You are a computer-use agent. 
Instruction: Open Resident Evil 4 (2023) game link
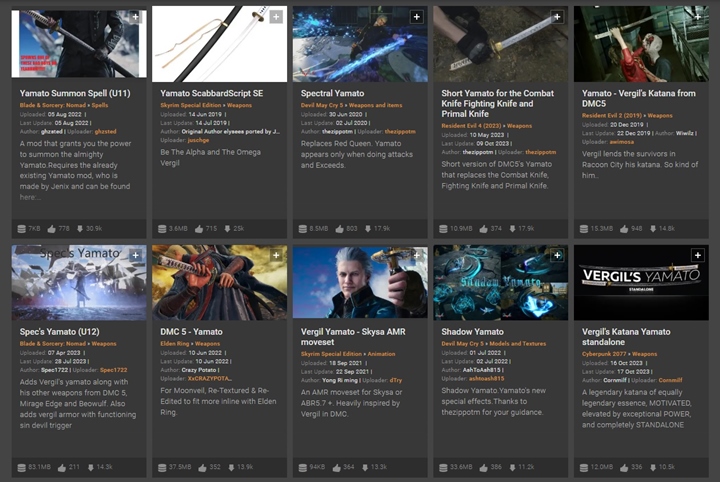tap(471, 126)
